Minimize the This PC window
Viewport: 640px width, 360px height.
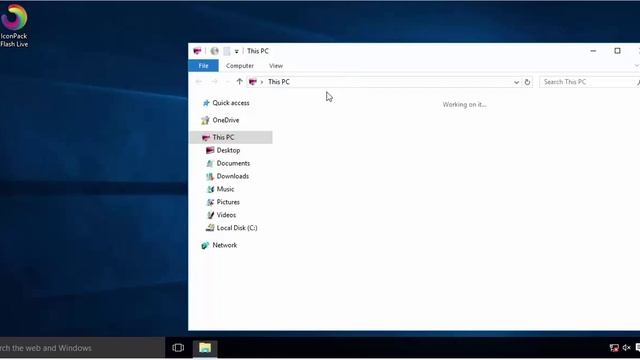click(593, 51)
